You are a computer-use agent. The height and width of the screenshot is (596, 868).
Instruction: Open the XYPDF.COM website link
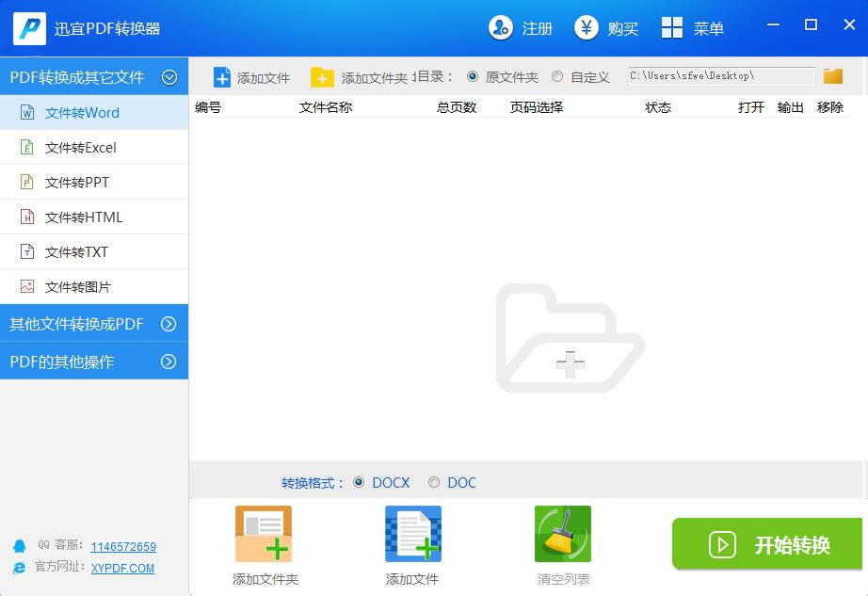(x=123, y=569)
